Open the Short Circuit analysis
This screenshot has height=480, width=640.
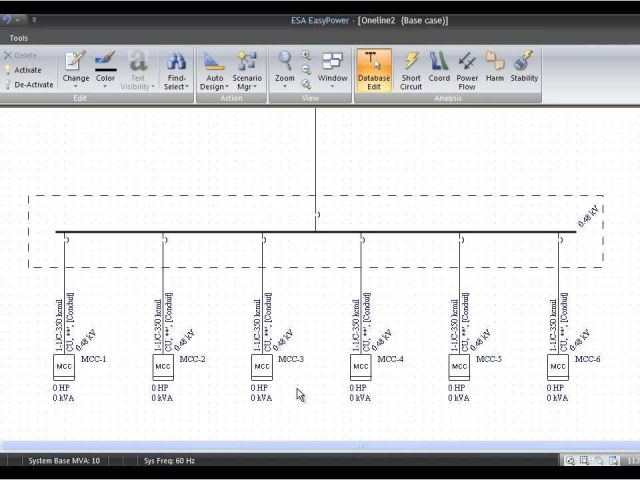click(411, 69)
